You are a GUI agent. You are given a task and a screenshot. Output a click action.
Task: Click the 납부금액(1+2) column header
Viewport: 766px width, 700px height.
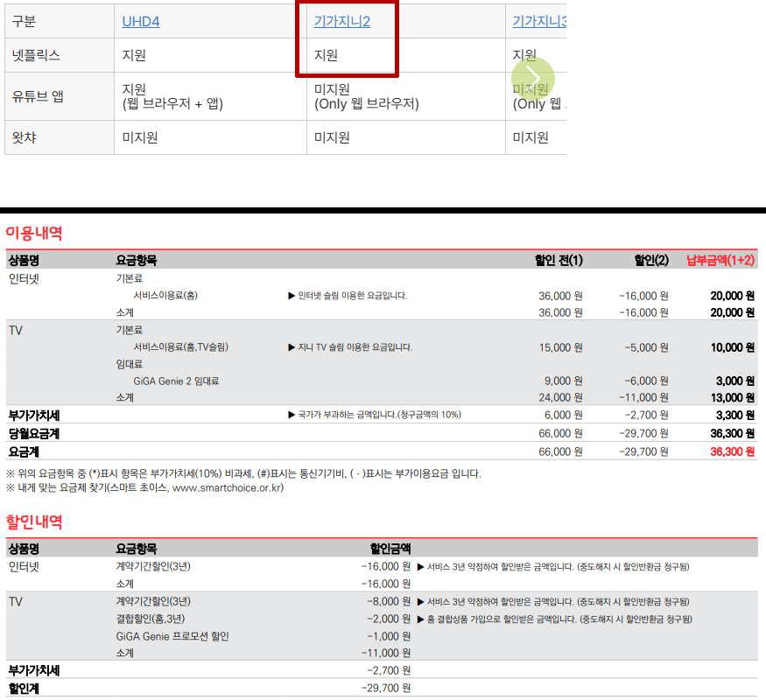click(720, 260)
